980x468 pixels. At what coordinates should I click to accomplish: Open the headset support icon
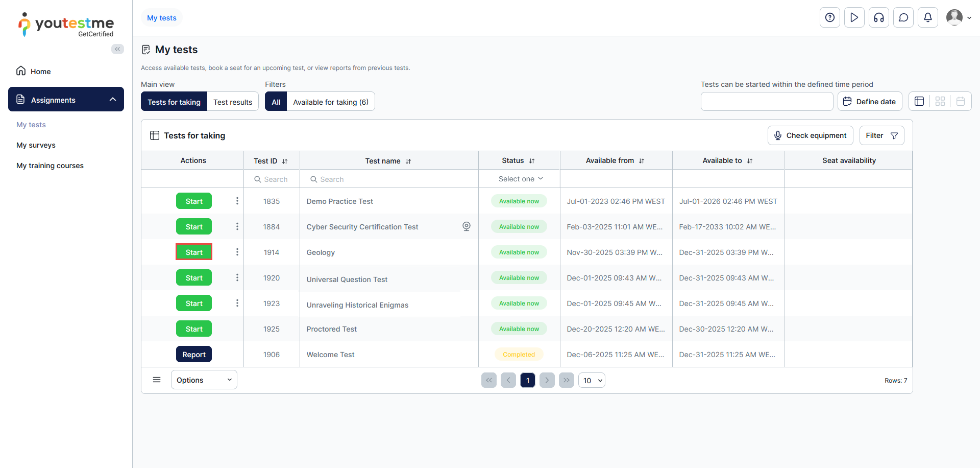click(x=878, y=18)
